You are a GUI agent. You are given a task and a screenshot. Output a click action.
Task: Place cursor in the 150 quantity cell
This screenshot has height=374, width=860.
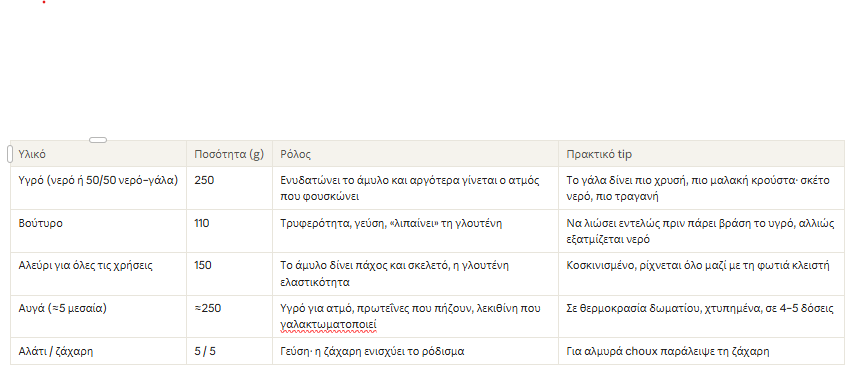(229, 274)
